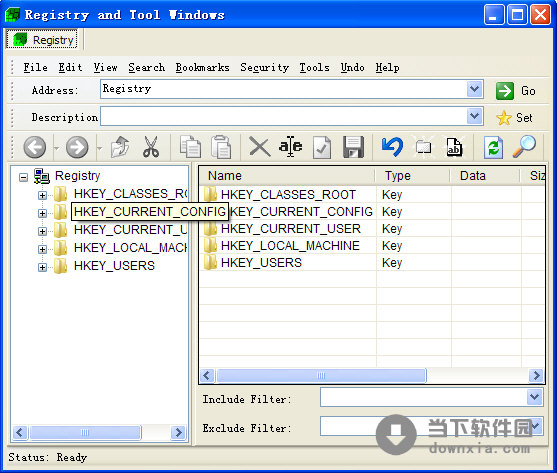Open the Undo menu
This screenshot has height=473, width=557.
point(352,67)
